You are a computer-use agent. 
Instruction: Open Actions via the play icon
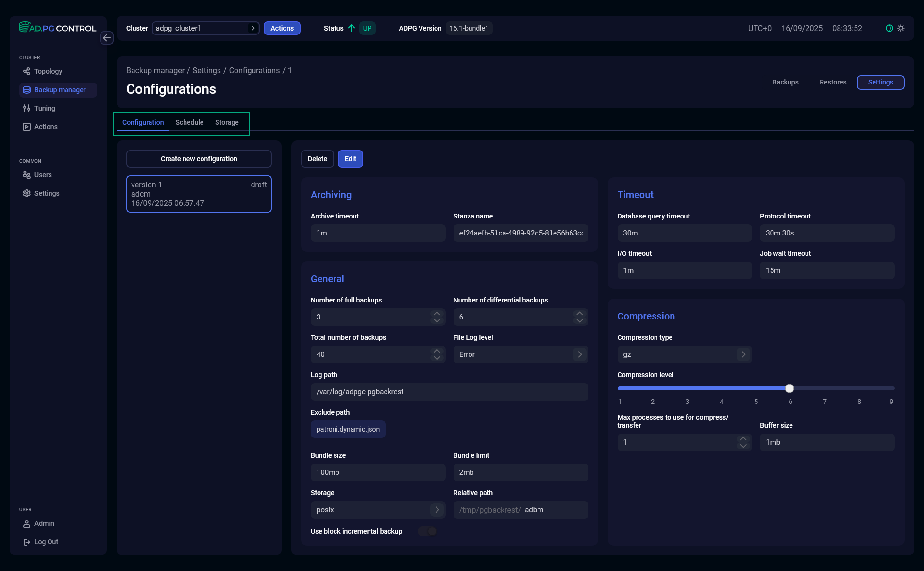click(x=27, y=126)
